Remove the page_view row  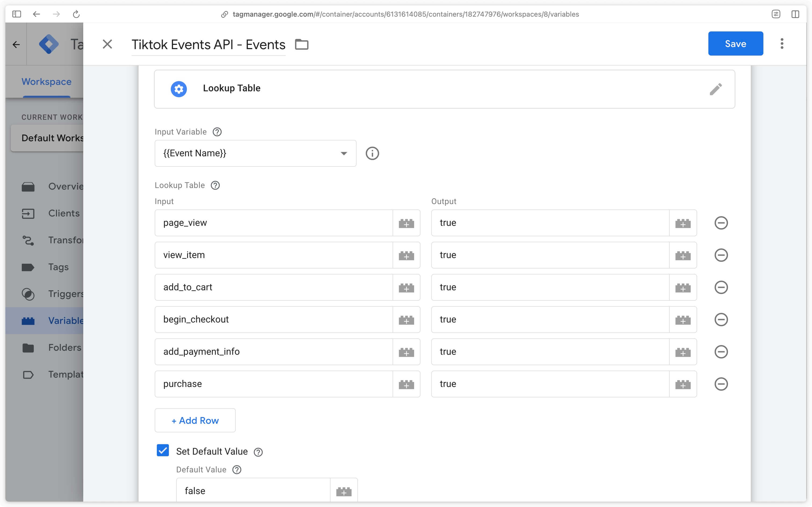coord(721,223)
